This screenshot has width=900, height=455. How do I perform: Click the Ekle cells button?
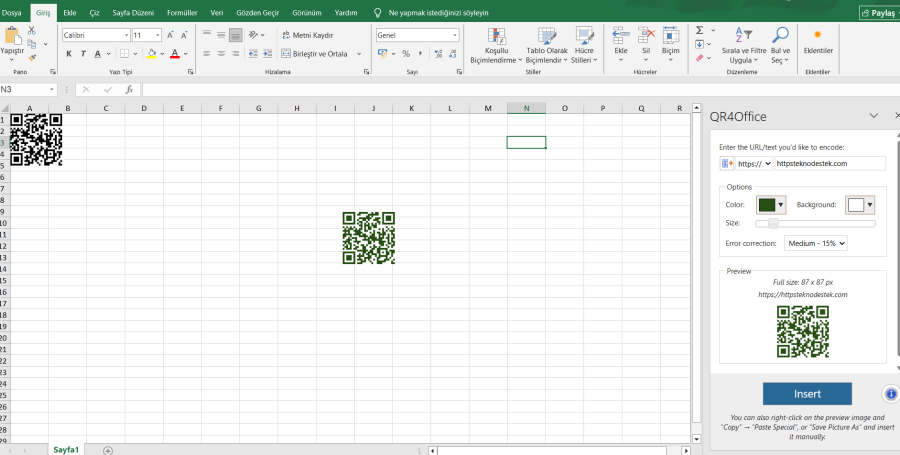click(620, 45)
